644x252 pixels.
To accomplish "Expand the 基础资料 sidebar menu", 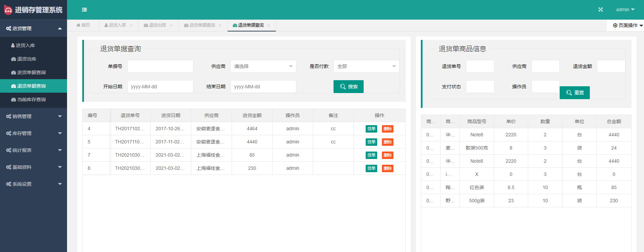I will [x=34, y=167].
